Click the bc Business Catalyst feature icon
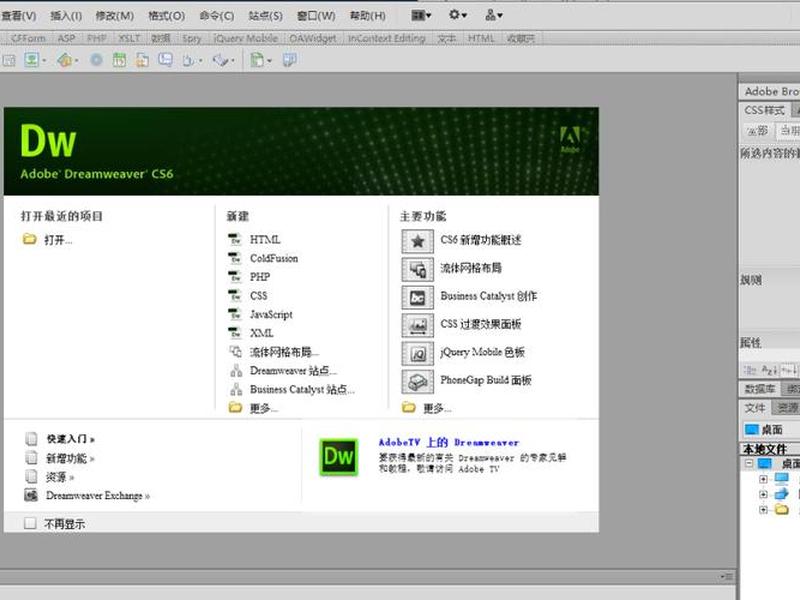The height and width of the screenshot is (600, 800). 417,297
